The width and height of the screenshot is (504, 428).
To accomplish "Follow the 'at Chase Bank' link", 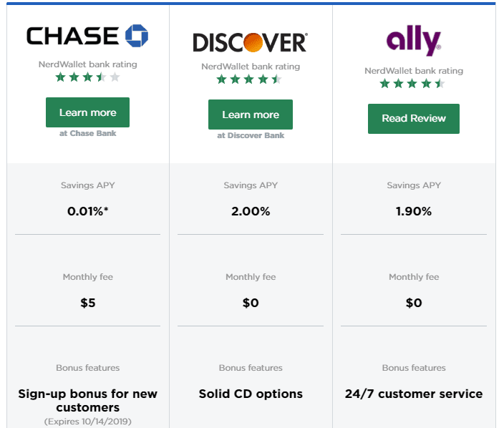I will pos(88,133).
